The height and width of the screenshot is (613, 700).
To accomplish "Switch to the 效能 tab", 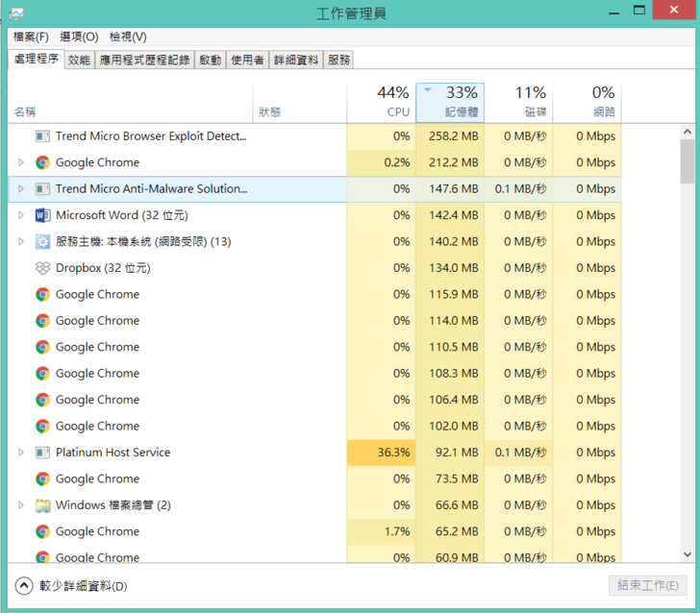I will [x=79, y=60].
